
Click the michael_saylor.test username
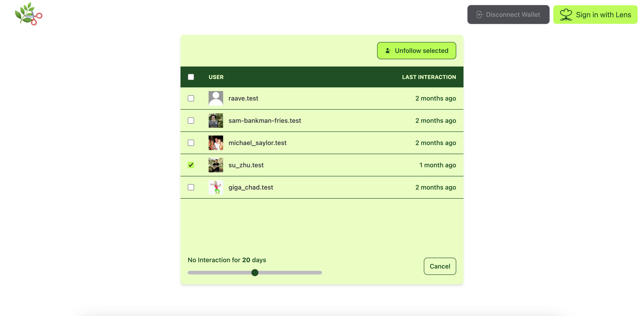pyautogui.click(x=258, y=143)
